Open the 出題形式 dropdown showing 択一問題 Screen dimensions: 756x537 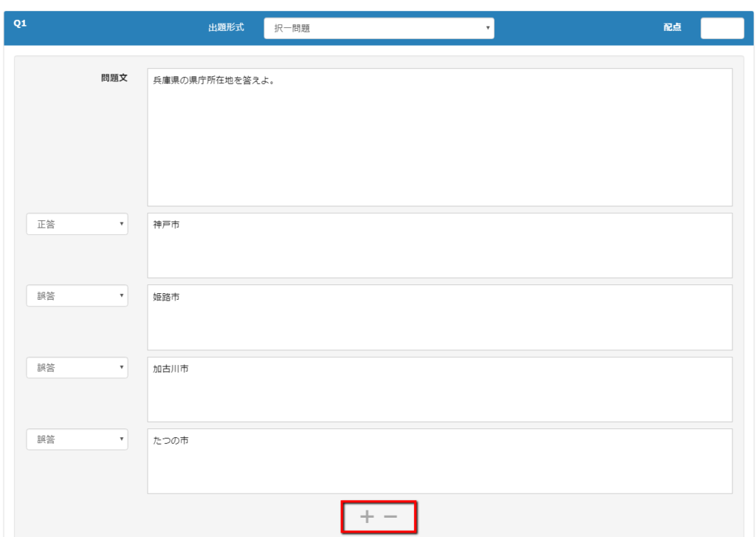tap(379, 28)
